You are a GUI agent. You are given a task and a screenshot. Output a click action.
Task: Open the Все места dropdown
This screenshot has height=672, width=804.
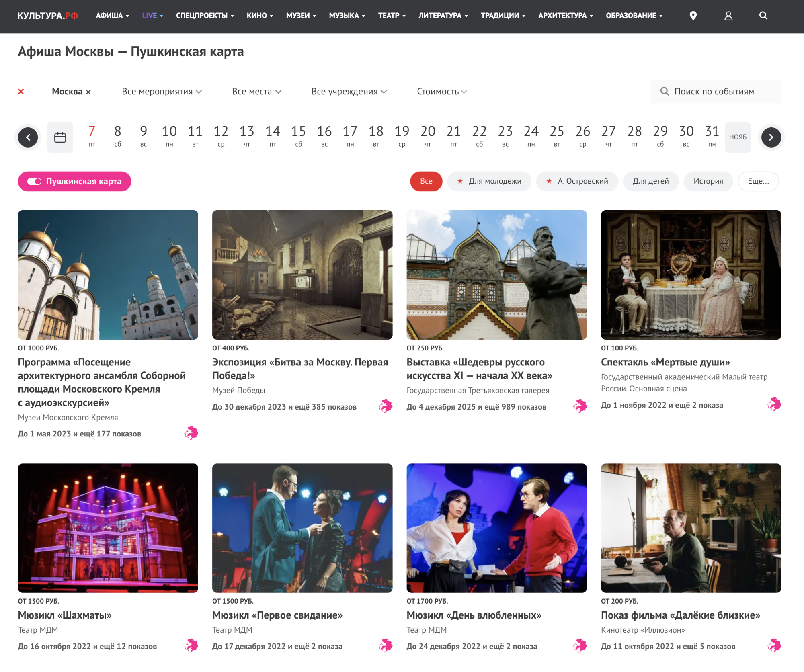(x=256, y=92)
